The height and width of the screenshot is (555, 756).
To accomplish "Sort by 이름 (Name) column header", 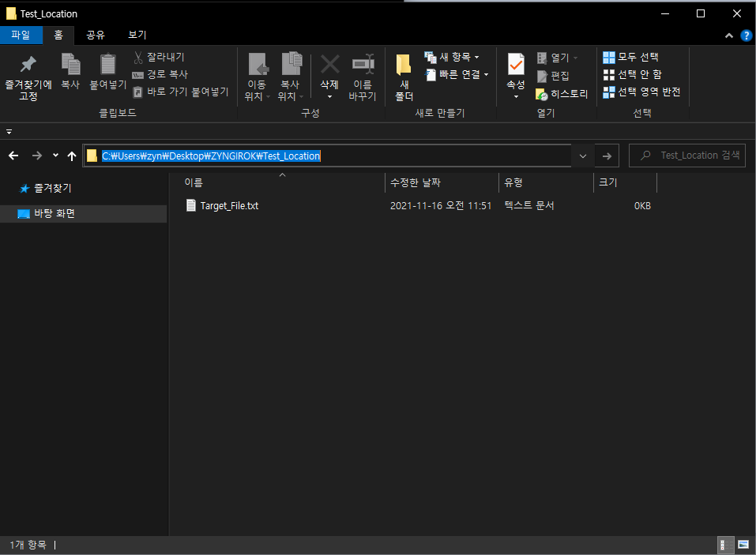I will point(194,182).
